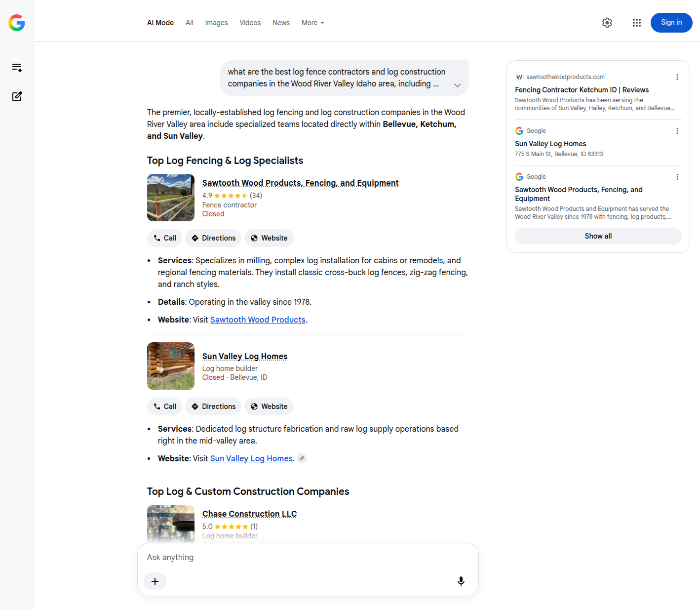Click Sun Valley Log Homes cabin thumbnail
Viewport: 700px width, 609px height.
click(171, 366)
